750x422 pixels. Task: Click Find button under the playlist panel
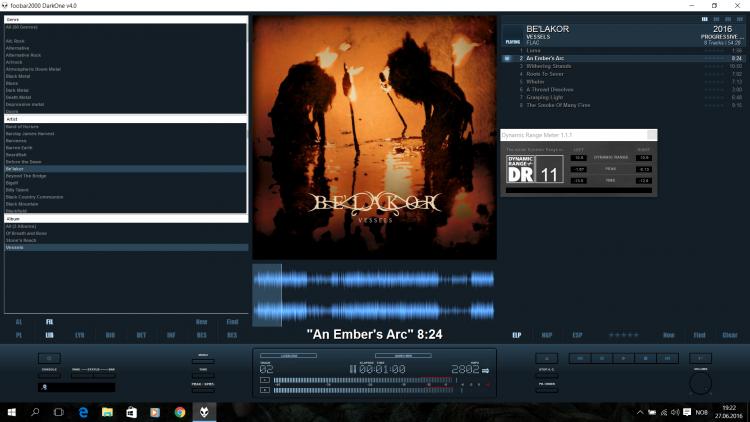[699, 335]
